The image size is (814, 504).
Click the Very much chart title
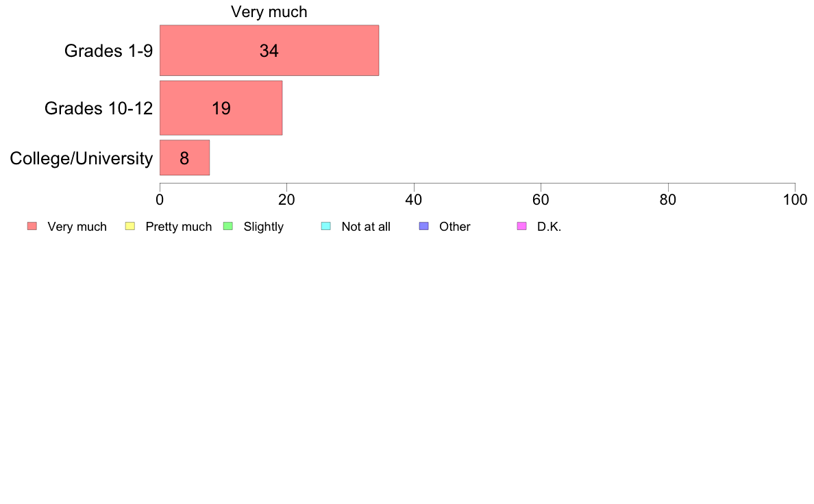(x=269, y=12)
